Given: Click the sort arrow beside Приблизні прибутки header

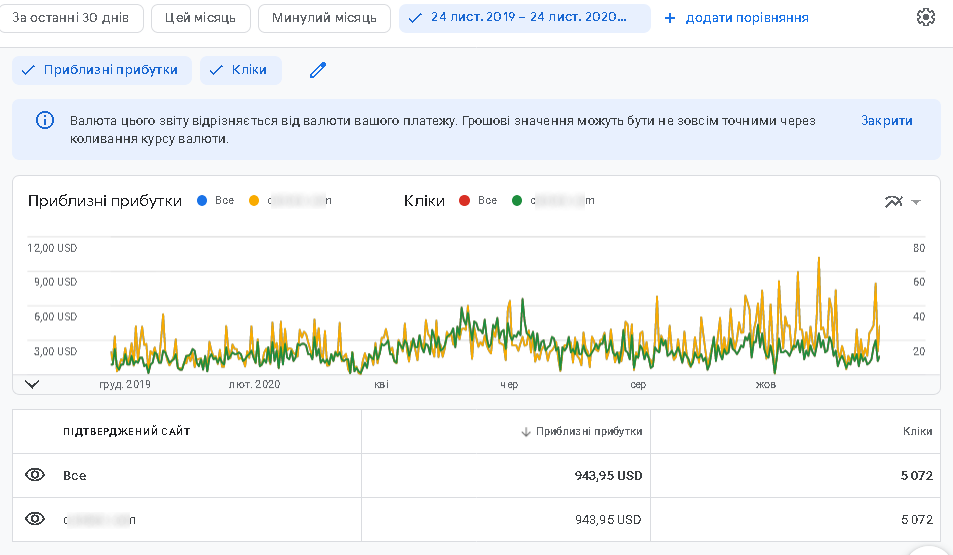Looking at the screenshot, I should [526, 432].
